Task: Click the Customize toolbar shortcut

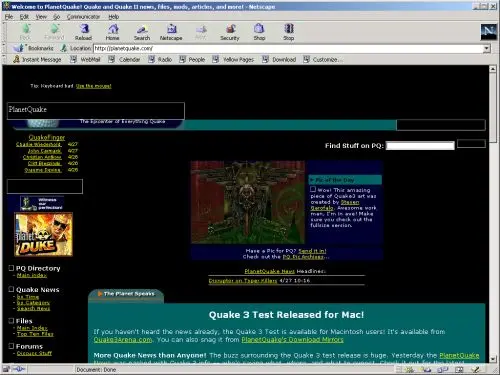Action: click(x=322, y=60)
